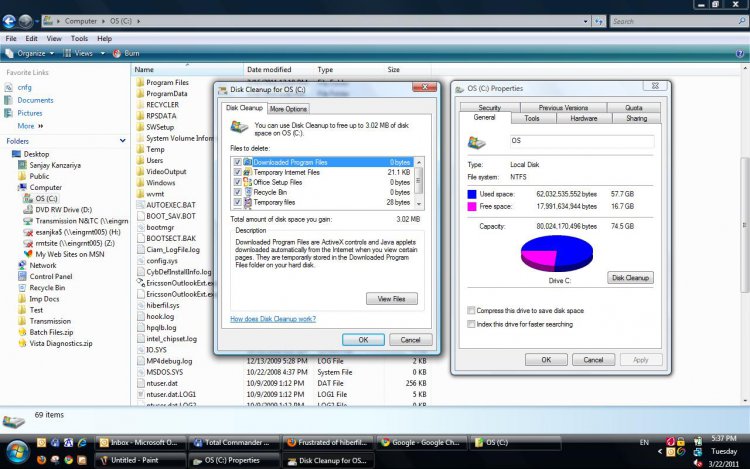
Task: Click the blue Used space swatch
Action: pos(472,194)
